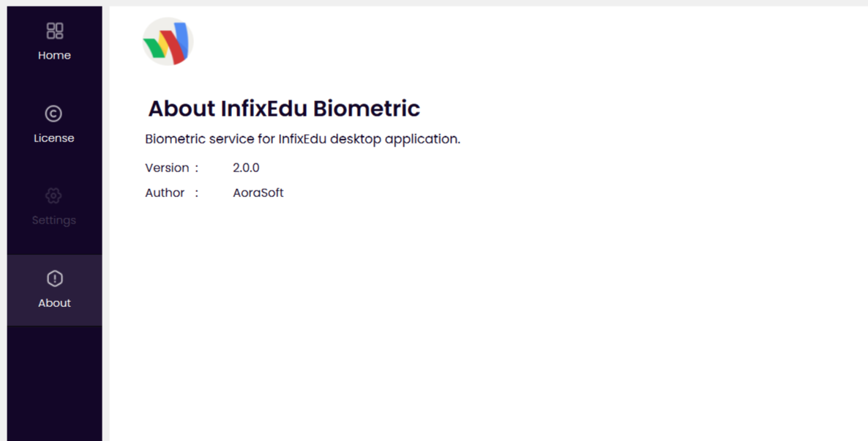This screenshot has height=441, width=868.
Task: Click the Version field label
Action: pyautogui.click(x=167, y=168)
